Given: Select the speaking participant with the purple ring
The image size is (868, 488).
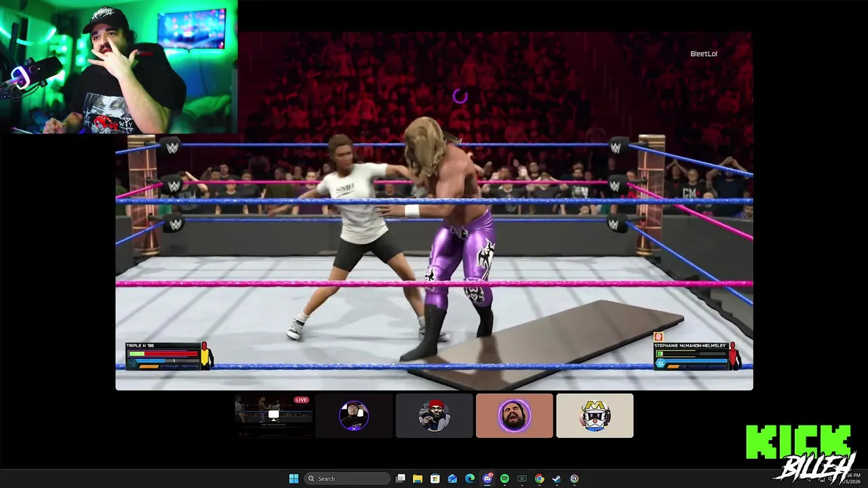Looking at the screenshot, I should click(514, 415).
